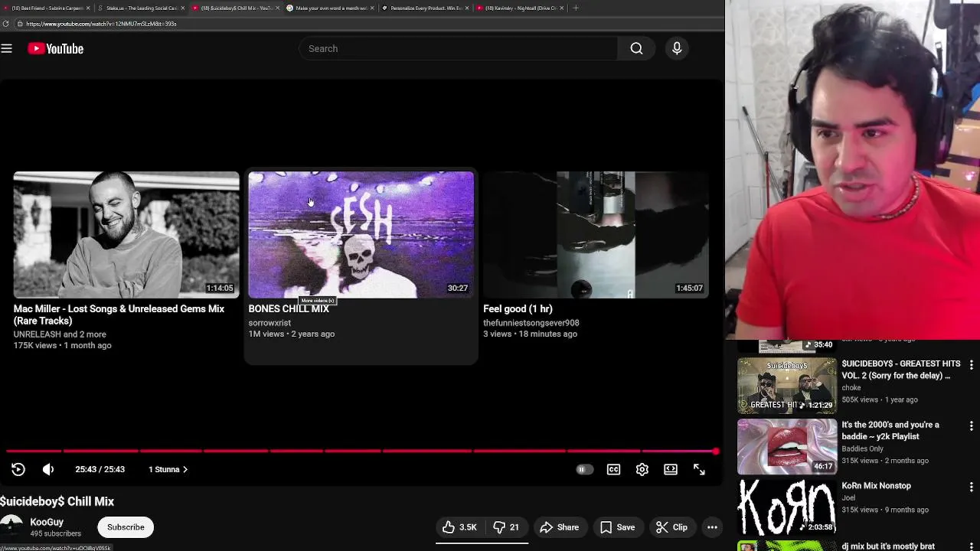
Task: Click 'Baddies Only' channel name in sidebar
Action: click(x=862, y=449)
